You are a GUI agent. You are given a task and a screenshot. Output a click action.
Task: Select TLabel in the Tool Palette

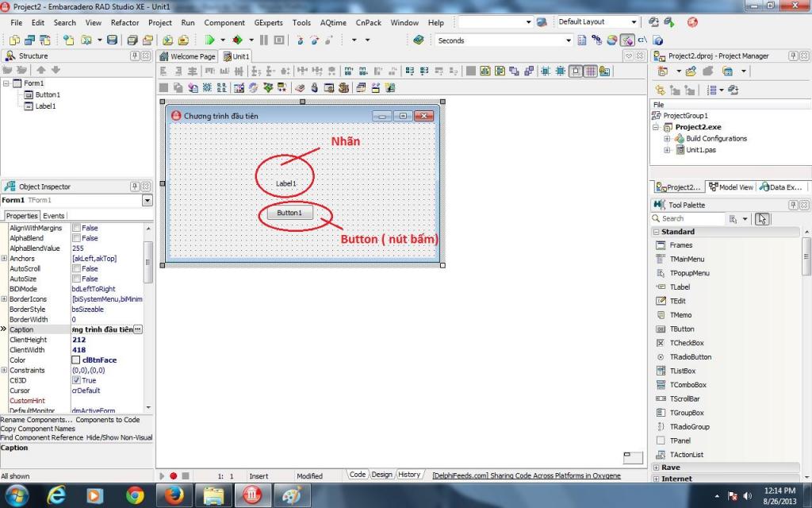680,287
